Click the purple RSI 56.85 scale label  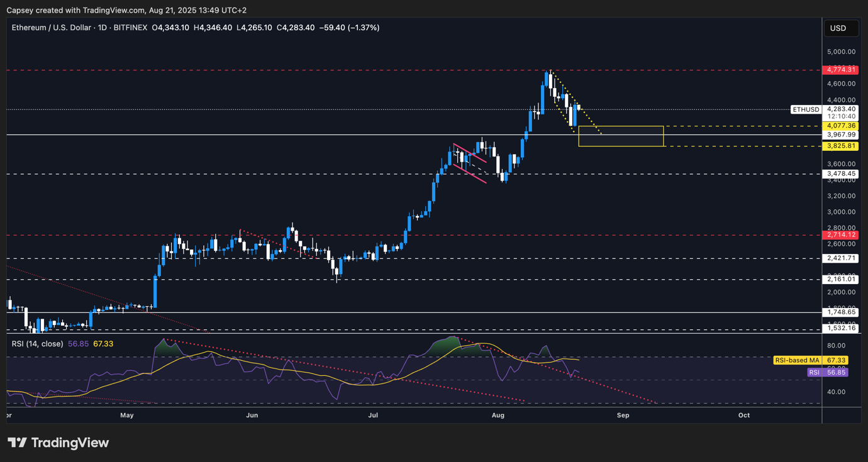[830, 372]
